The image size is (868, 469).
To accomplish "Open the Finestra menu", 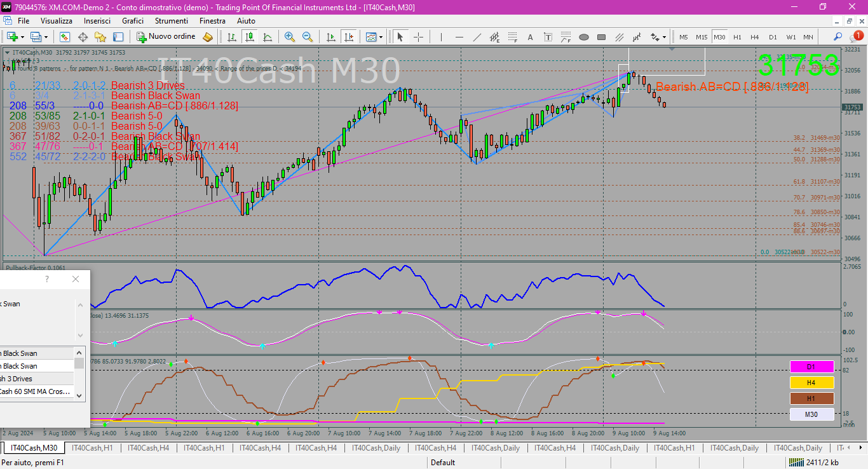I will (x=212, y=21).
